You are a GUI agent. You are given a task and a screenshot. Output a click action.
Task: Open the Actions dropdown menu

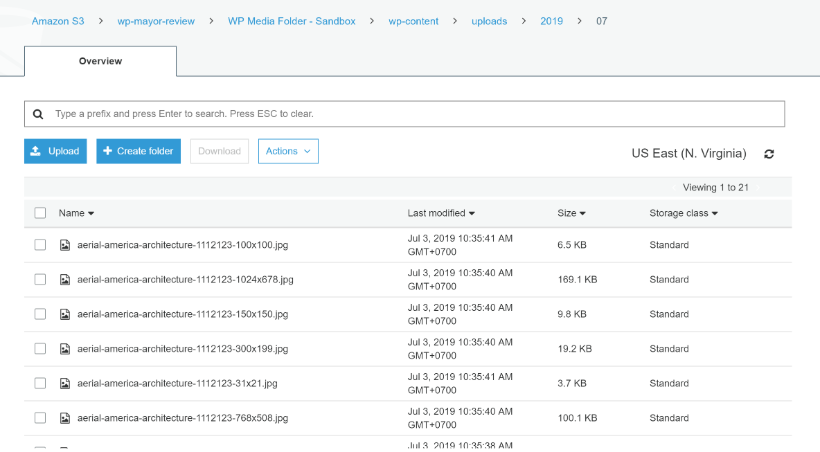click(288, 151)
